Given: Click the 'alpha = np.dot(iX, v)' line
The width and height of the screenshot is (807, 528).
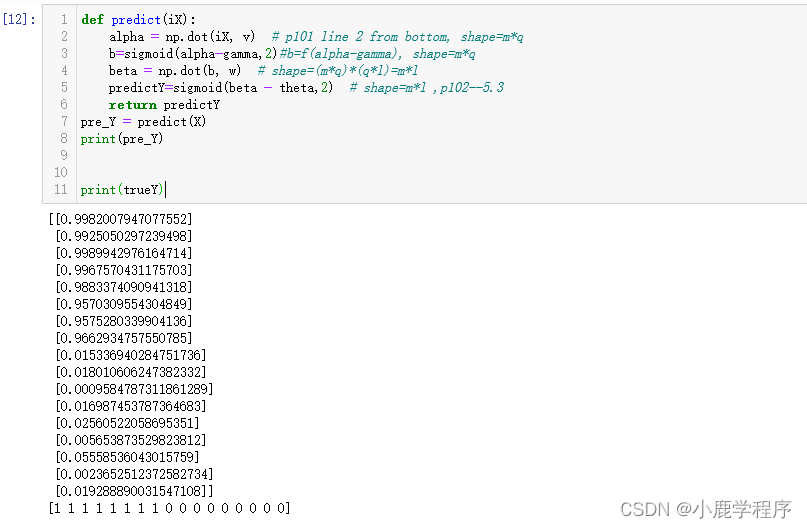Looking at the screenshot, I should (182, 37).
